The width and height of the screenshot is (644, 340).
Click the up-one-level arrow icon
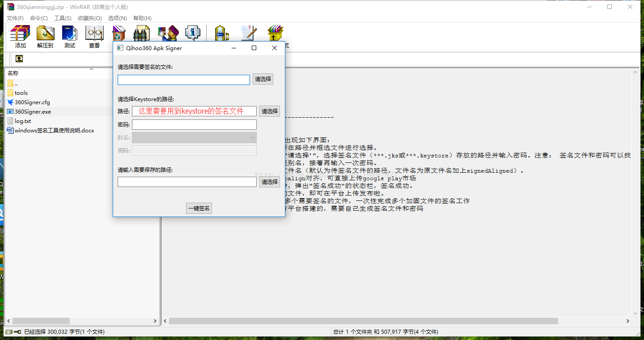pyautogui.click(x=19, y=59)
